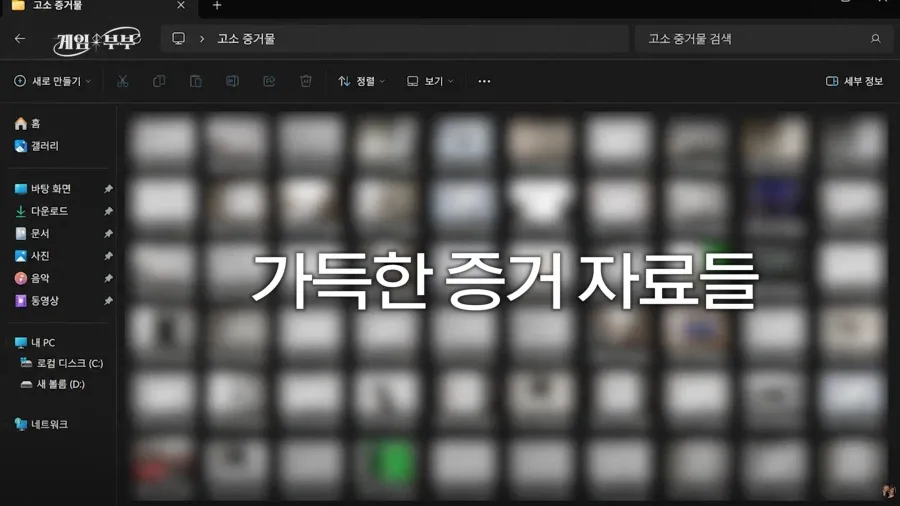The image size is (900, 506).
Task: Click the Delete trash icon
Action: click(306, 81)
